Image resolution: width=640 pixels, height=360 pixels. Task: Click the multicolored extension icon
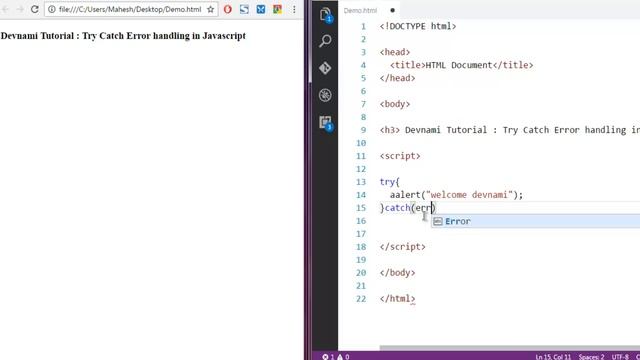point(277,9)
